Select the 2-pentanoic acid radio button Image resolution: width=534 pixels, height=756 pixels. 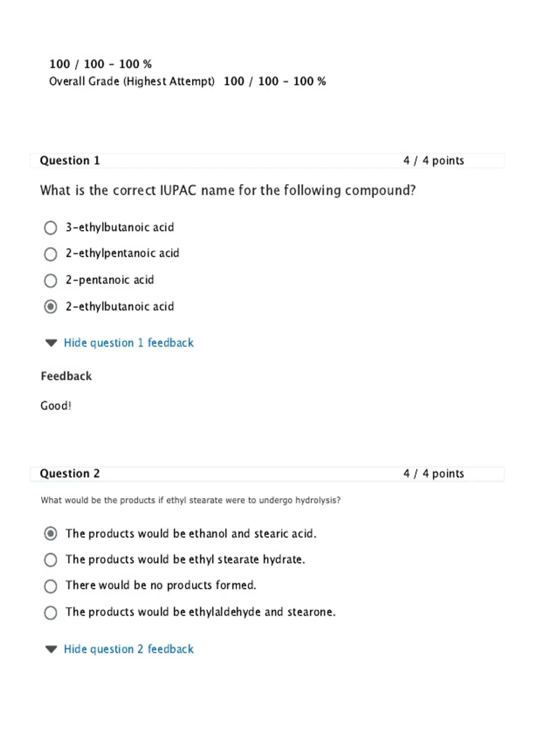pos(50,281)
